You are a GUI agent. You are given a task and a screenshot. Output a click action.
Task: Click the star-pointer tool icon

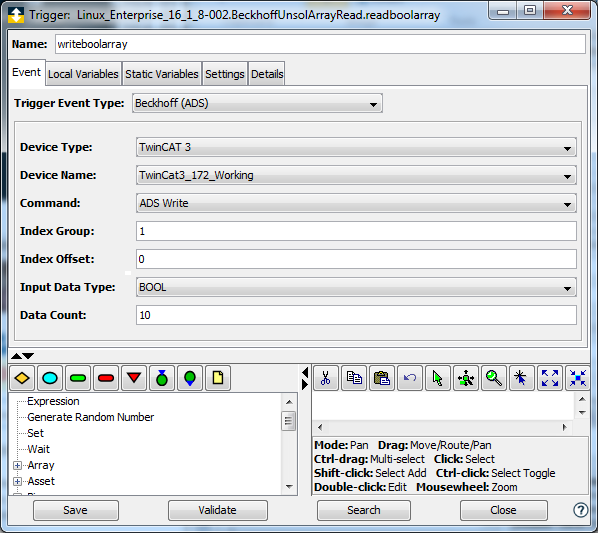(x=522, y=378)
